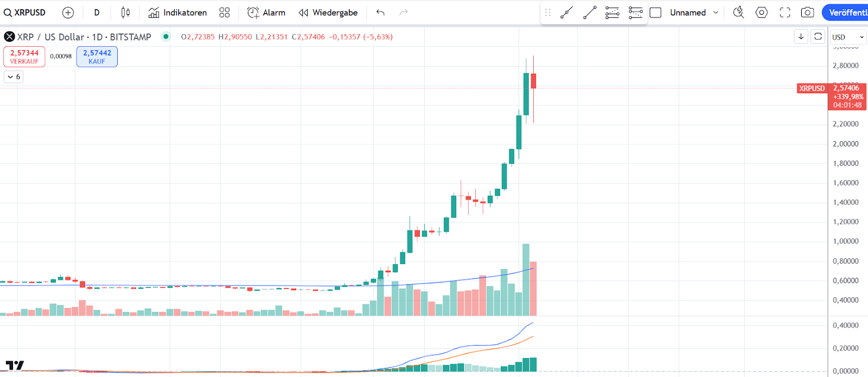Toggle the maximize chart pane icon
The height and width of the screenshot is (377, 868).
[818, 37]
